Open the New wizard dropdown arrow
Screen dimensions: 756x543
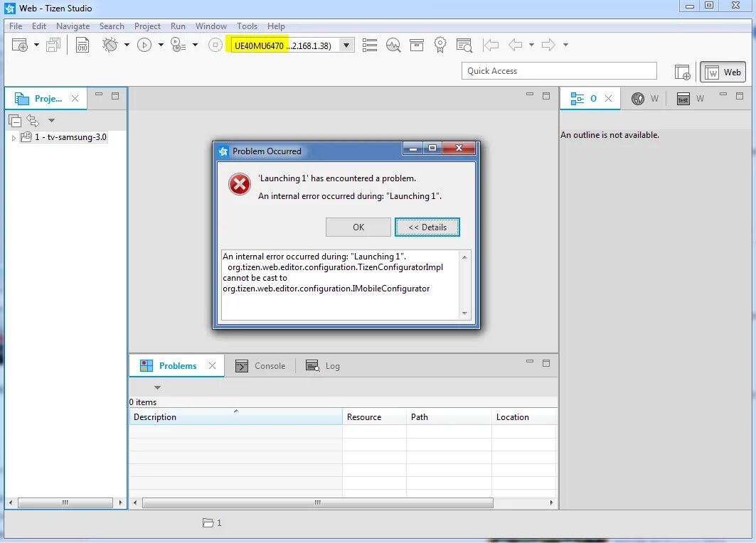click(x=36, y=45)
